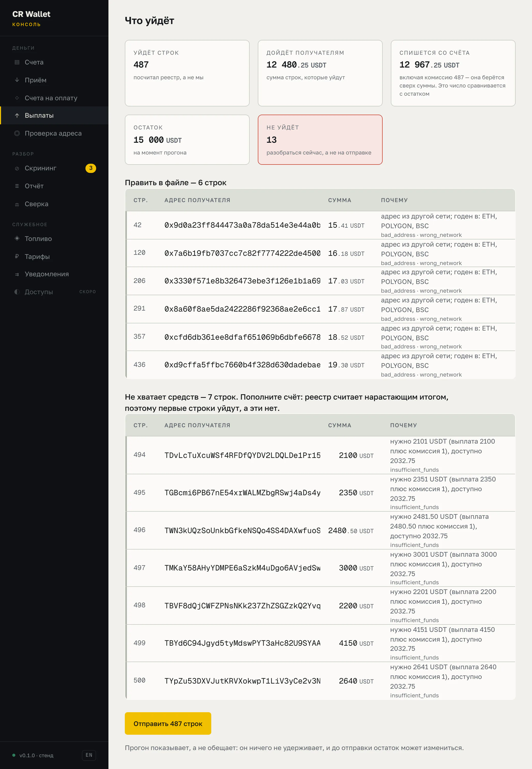Image resolution: width=532 pixels, height=769 pixels.
Task: Click the Скрининг sidebar icon
Action: [x=17, y=168]
